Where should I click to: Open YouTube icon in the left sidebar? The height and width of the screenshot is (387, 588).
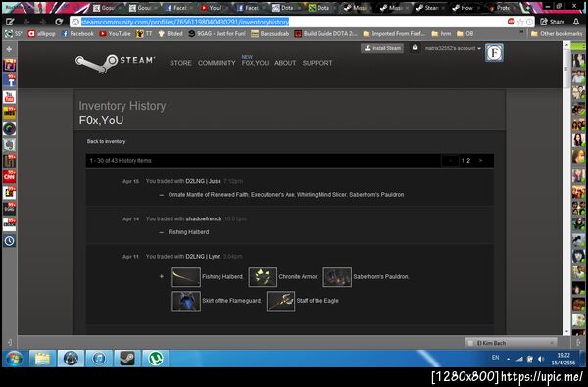point(10,97)
